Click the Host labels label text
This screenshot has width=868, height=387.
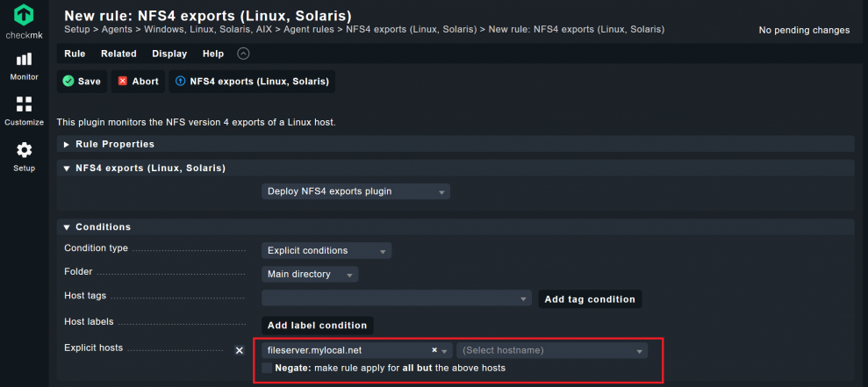(90, 321)
